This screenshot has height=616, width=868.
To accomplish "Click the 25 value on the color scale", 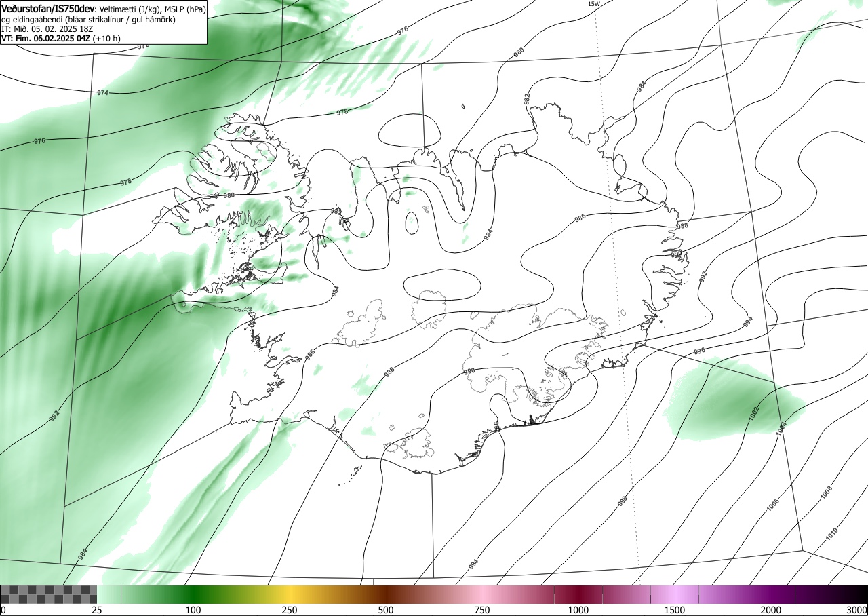I will point(97,611).
